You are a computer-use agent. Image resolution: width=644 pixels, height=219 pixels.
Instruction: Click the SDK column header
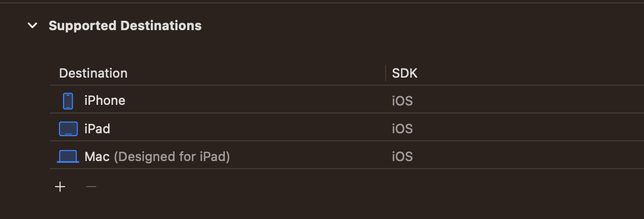pyautogui.click(x=405, y=73)
